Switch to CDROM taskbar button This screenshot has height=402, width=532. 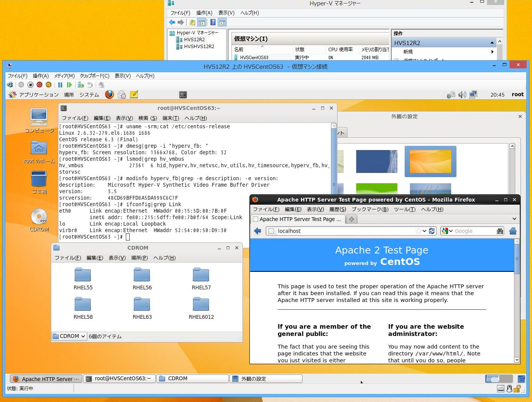(x=193, y=379)
